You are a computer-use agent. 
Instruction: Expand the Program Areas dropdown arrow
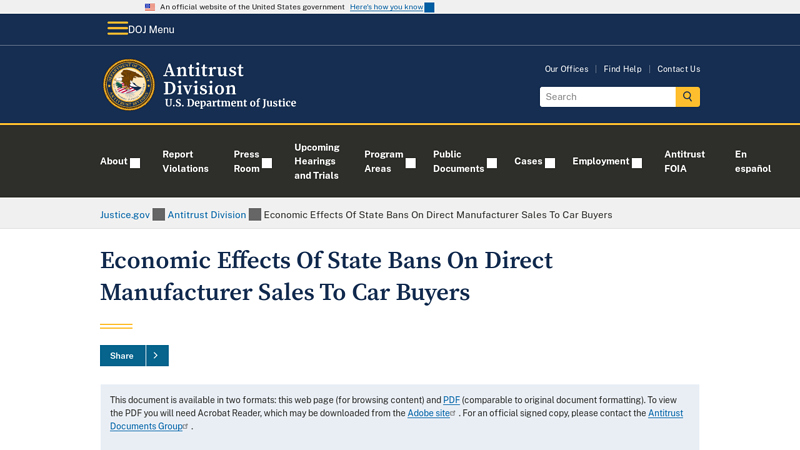pos(411,163)
